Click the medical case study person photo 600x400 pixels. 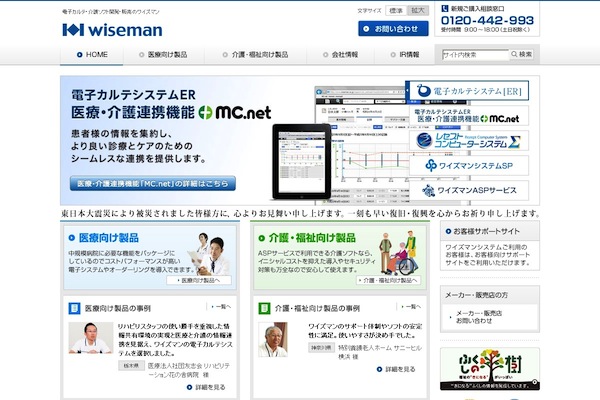pos(91,338)
